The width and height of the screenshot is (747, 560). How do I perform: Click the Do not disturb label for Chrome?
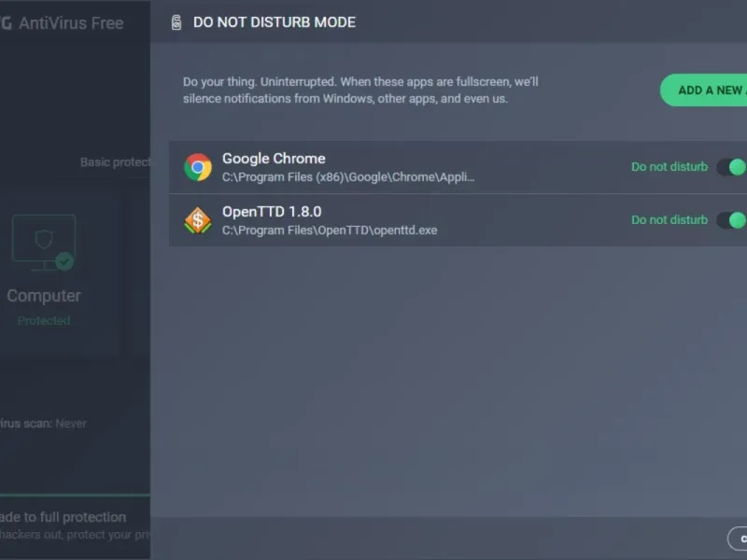pos(669,167)
